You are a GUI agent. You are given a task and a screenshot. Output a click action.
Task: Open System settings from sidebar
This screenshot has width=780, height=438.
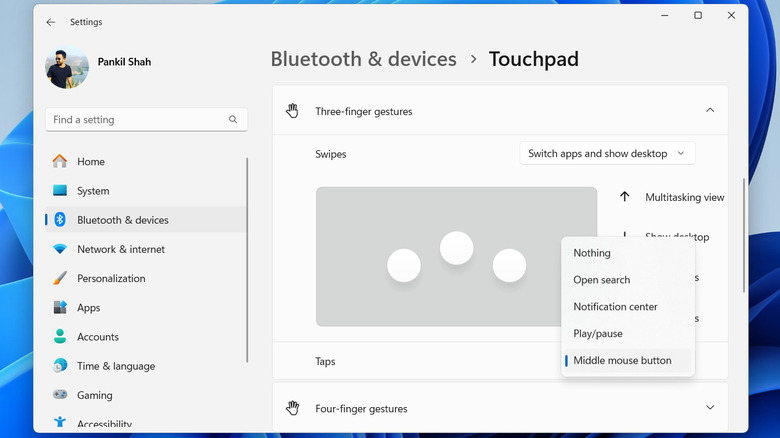click(x=93, y=191)
